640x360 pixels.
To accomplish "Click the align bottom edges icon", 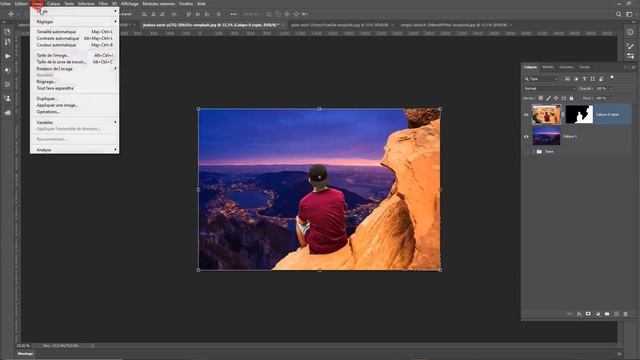I will [x=207, y=14].
